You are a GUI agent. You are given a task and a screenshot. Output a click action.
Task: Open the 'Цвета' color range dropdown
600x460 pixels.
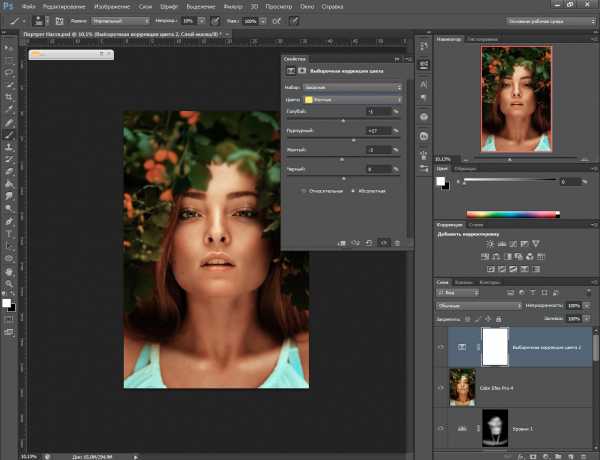point(352,100)
